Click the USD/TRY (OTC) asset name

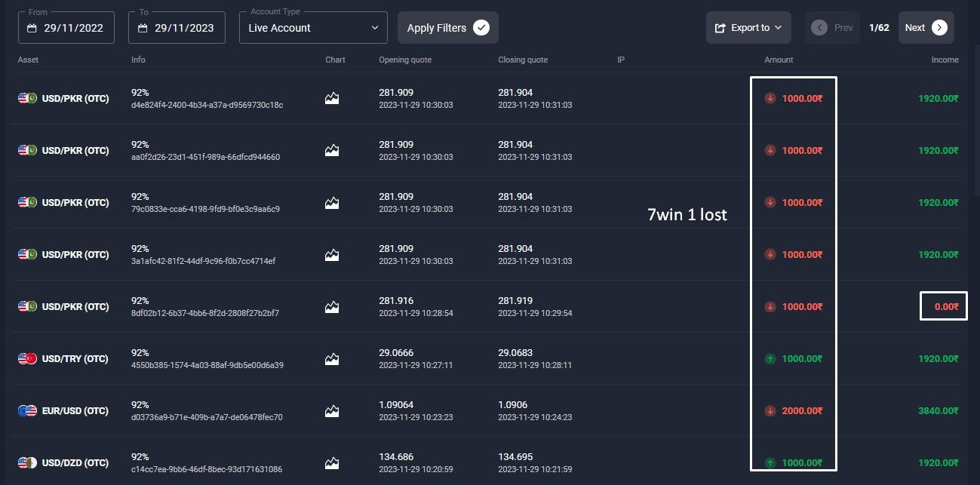[75, 359]
